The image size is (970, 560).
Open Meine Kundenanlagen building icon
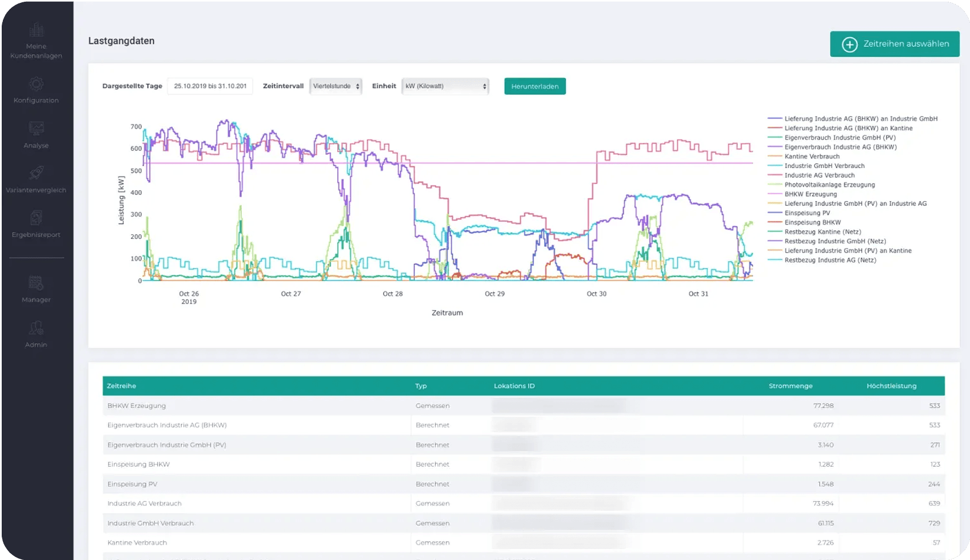36,30
